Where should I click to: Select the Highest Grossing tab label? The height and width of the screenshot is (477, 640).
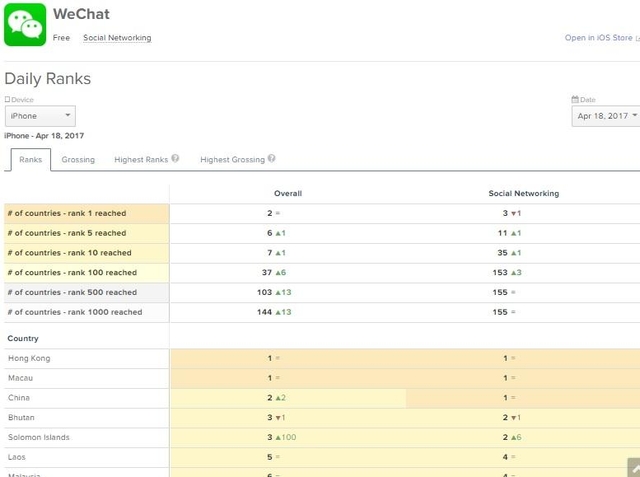(232, 160)
